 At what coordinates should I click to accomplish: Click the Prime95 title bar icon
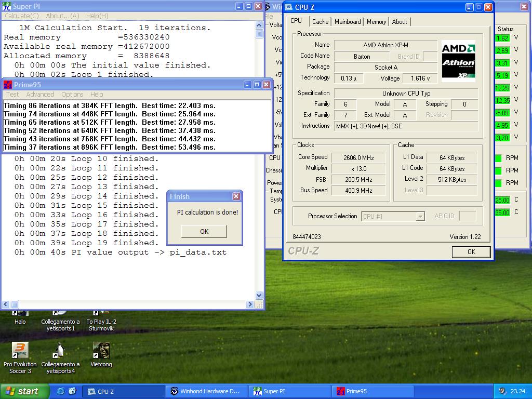(7, 85)
